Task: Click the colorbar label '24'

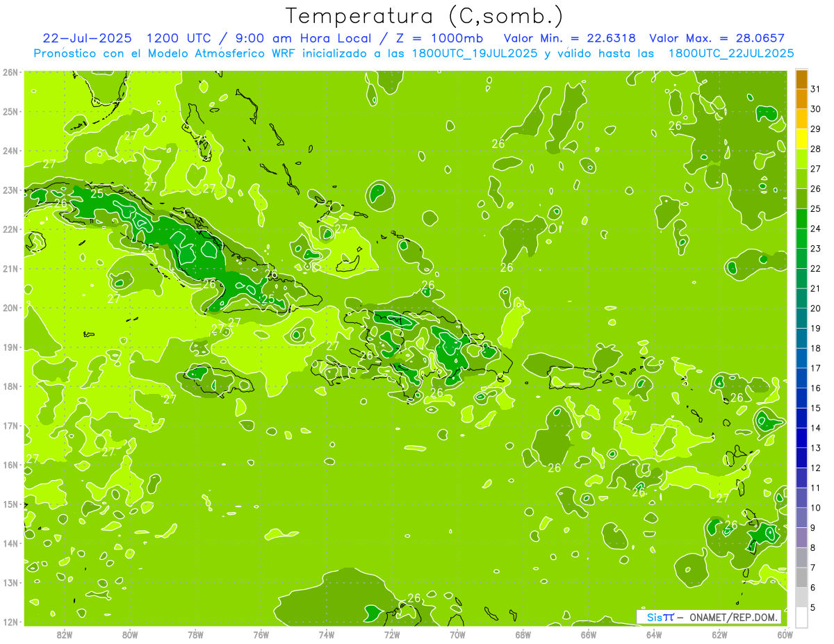Action: click(816, 229)
